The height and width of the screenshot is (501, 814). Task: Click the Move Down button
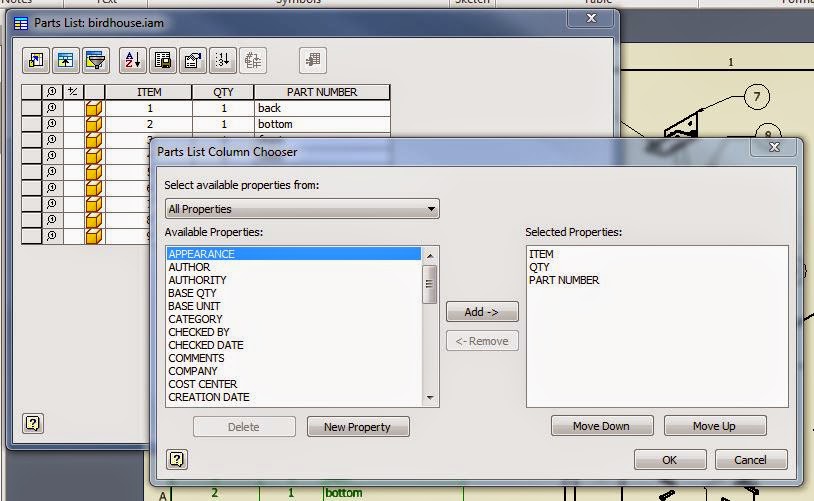[x=602, y=426]
